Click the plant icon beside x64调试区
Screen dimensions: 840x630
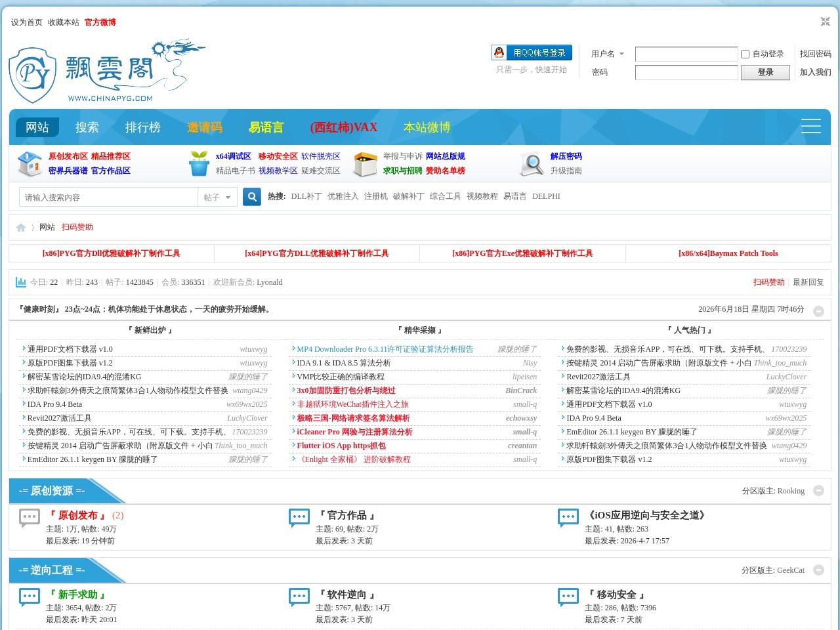click(x=199, y=163)
